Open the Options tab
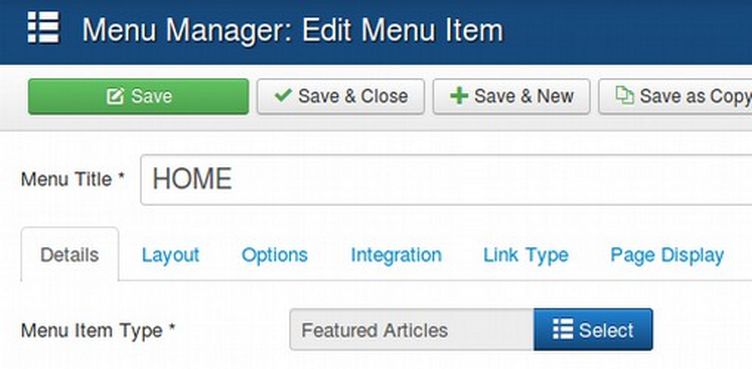752x369 pixels. (274, 255)
